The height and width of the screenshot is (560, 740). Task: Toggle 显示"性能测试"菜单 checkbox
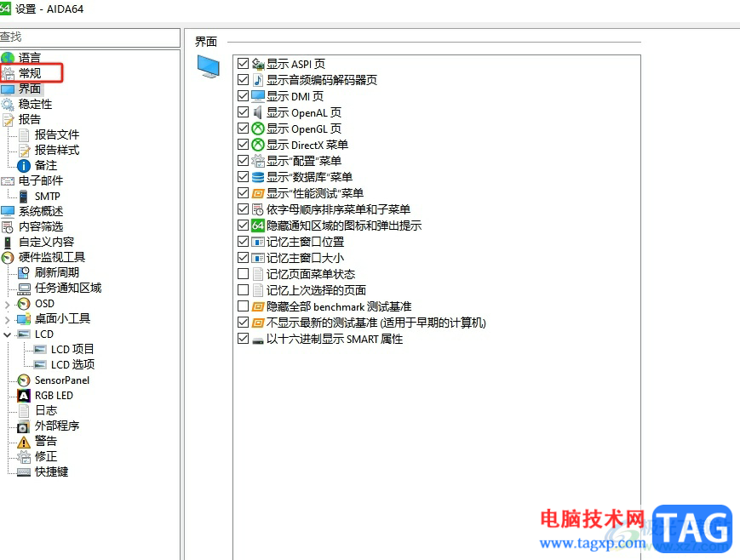(x=243, y=192)
